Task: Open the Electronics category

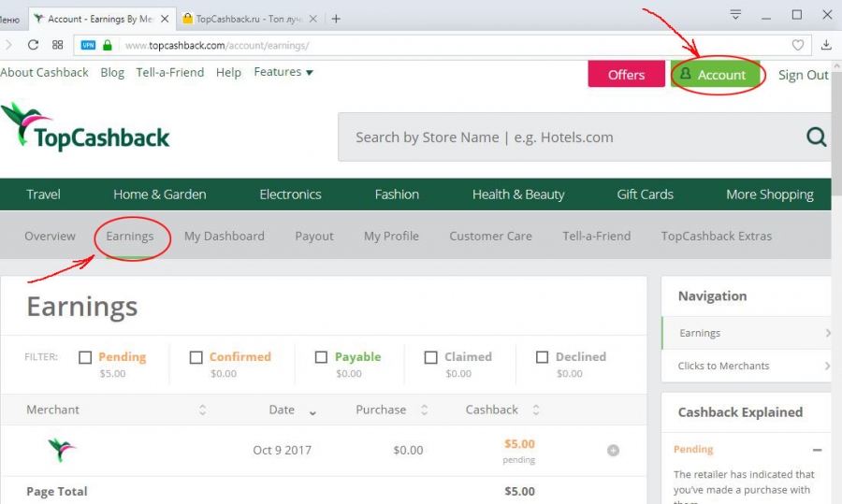Action: (291, 194)
